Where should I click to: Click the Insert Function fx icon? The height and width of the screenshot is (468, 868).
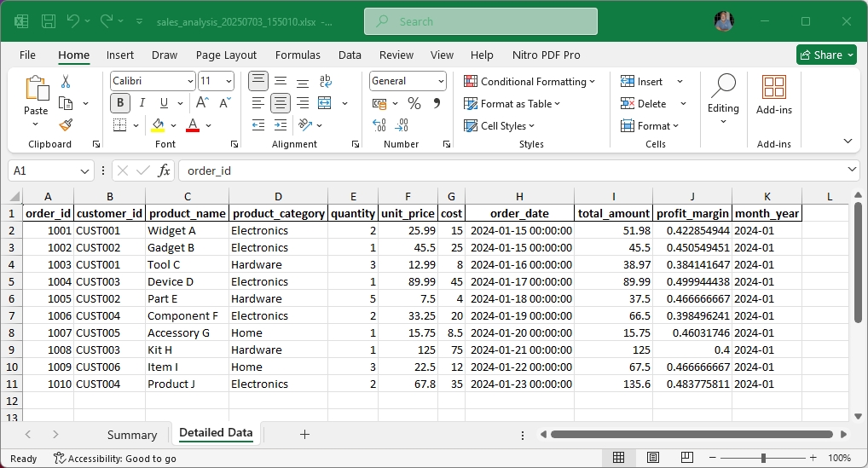(165, 170)
